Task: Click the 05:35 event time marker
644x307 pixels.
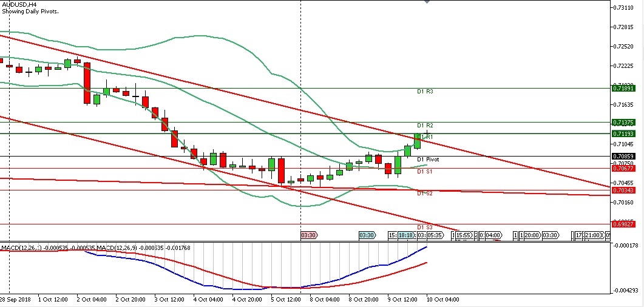Action: click(433, 235)
